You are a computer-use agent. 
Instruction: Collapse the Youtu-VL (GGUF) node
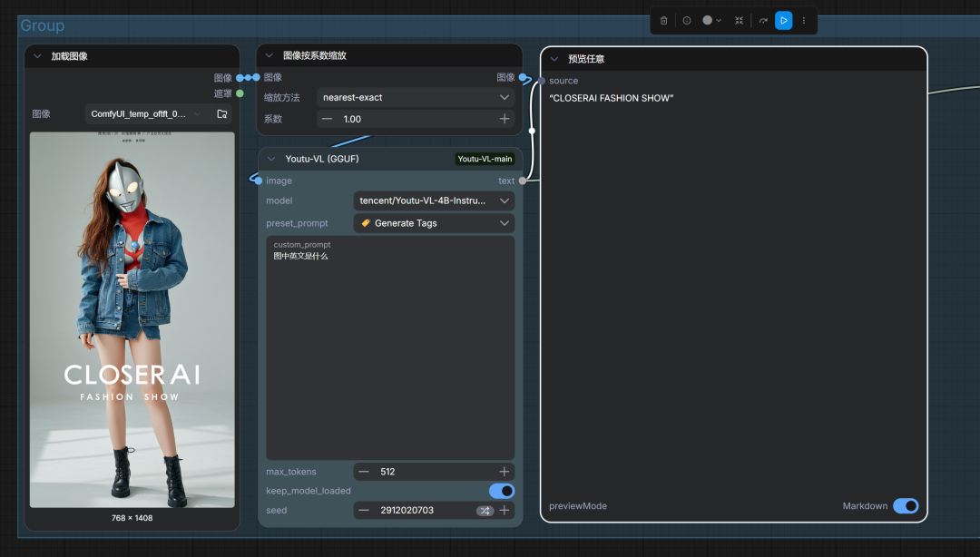[x=271, y=159]
